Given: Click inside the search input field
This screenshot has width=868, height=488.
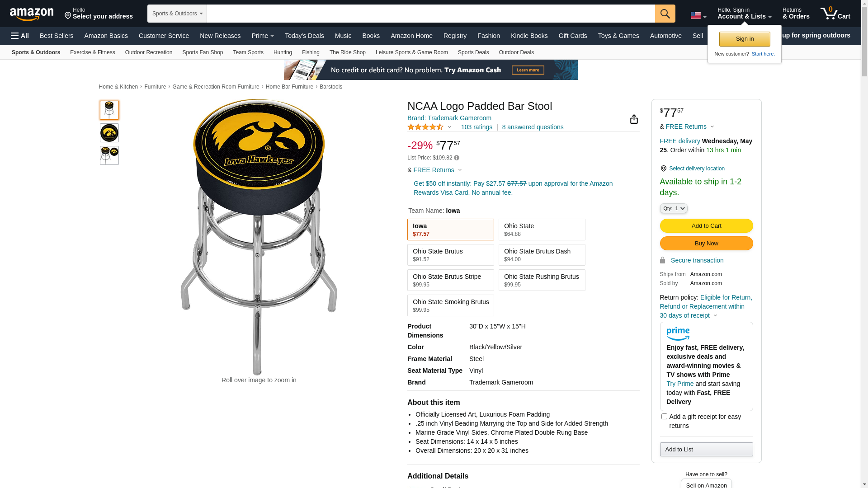Looking at the screenshot, I should coord(430,14).
